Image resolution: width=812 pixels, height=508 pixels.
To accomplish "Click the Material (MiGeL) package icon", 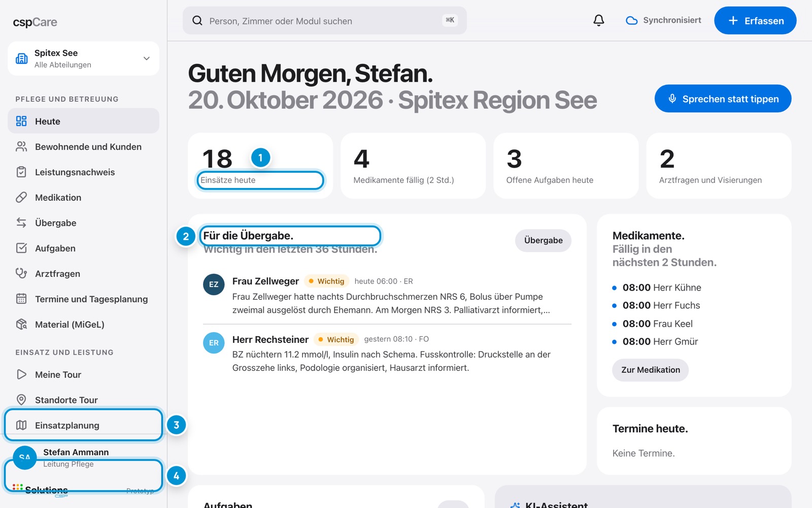I will click(x=21, y=324).
